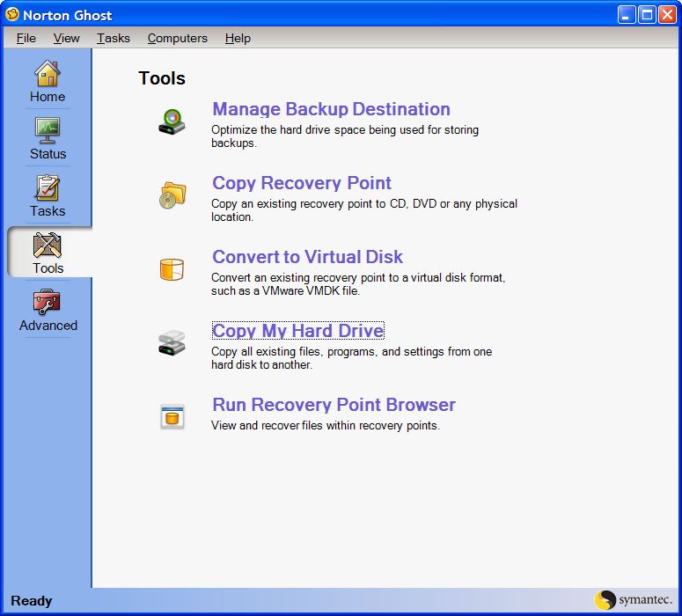Viewport: 682px width, 616px height.
Task: Open Copy Recovery Point link
Action: [302, 183]
